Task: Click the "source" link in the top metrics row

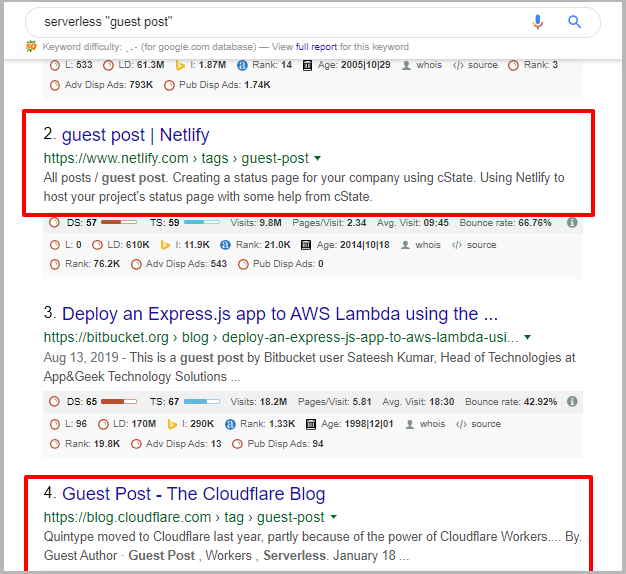Action: tap(482, 66)
